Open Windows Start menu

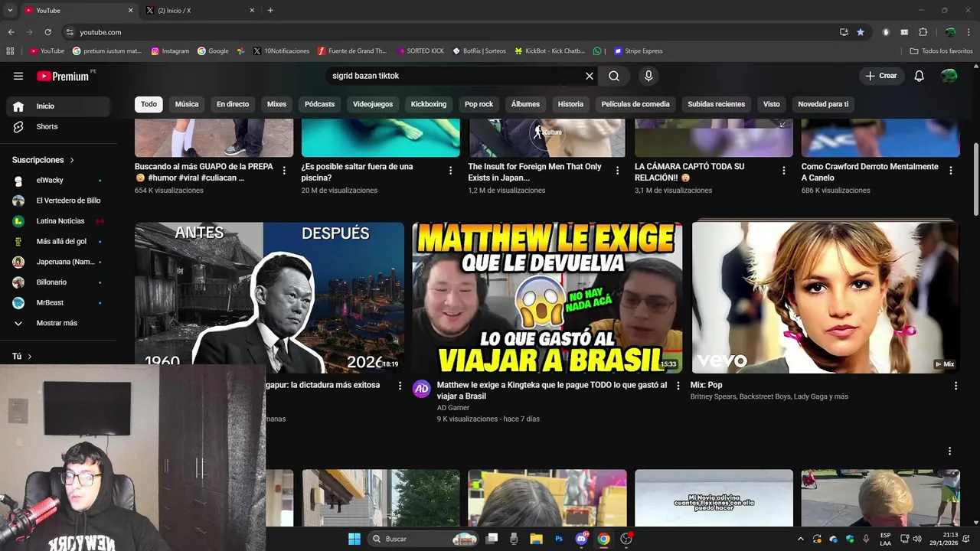pos(354,539)
